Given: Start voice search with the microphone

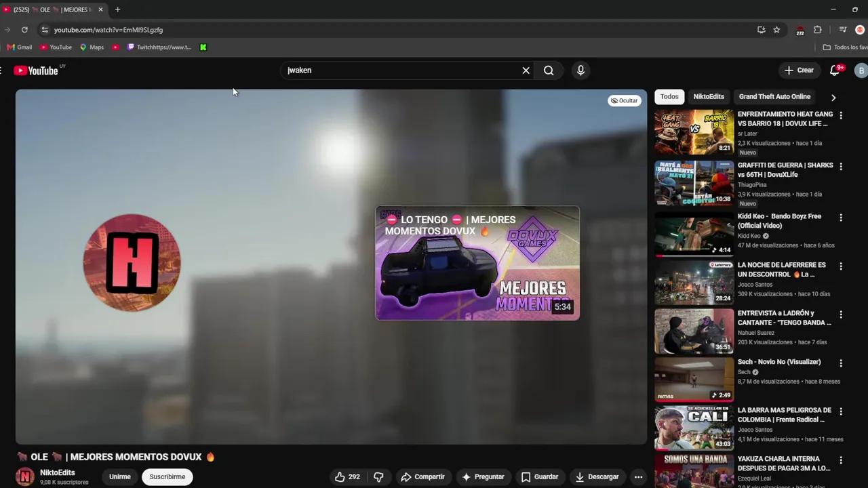Looking at the screenshot, I should [580, 70].
